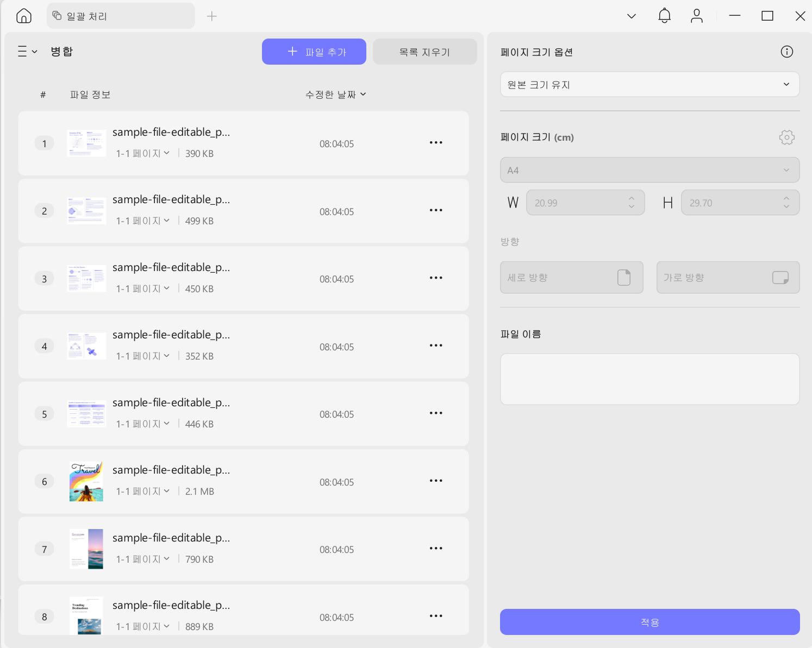Expand page range dropdown for file 3

pyautogui.click(x=143, y=288)
